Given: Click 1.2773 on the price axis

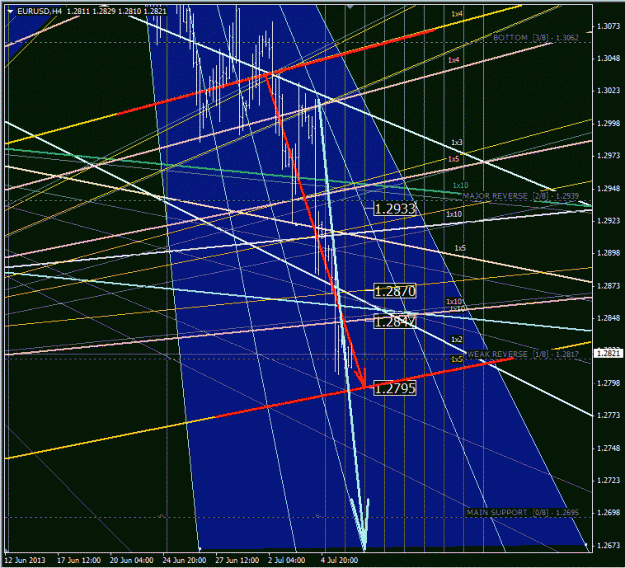Looking at the screenshot, I should 608,415.
